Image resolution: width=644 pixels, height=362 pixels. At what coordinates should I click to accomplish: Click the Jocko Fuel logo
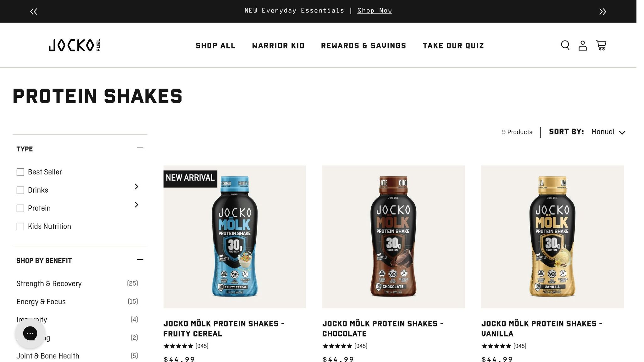click(75, 45)
